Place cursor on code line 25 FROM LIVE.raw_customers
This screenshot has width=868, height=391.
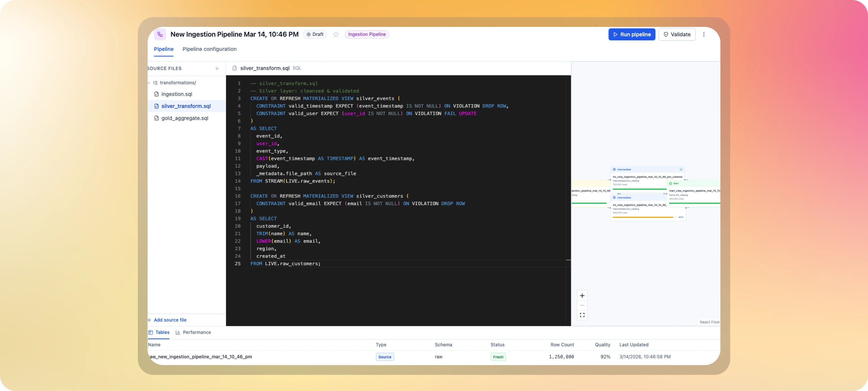click(x=285, y=264)
